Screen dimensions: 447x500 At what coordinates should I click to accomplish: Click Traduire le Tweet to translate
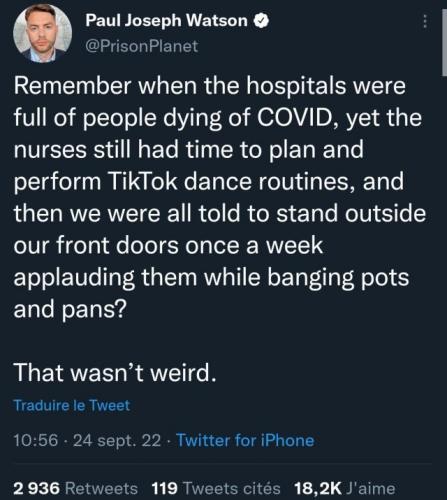tap(72, 405)
